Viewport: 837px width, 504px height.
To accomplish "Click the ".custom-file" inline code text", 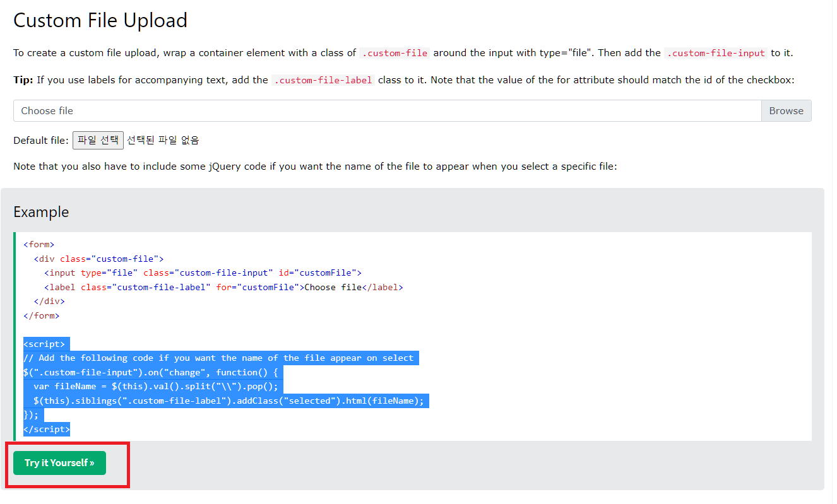I will (x=395, y=53).
